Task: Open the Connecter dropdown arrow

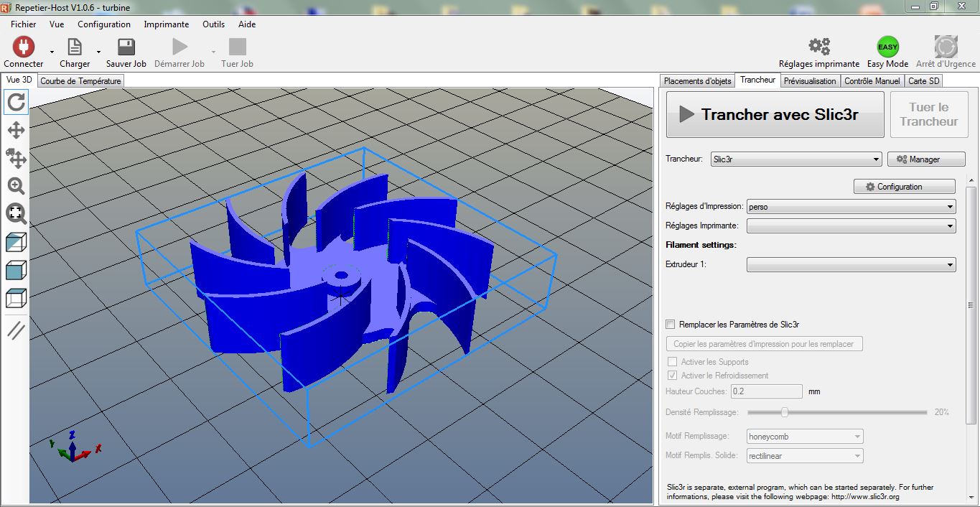Action: [x=52, y=52]
